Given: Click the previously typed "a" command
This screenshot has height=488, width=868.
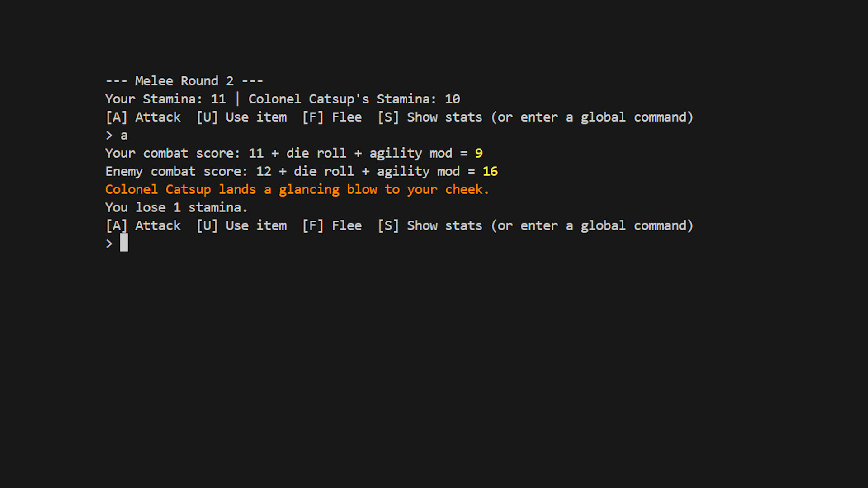Looking at the screenshot, I should [x=124, y=136].
